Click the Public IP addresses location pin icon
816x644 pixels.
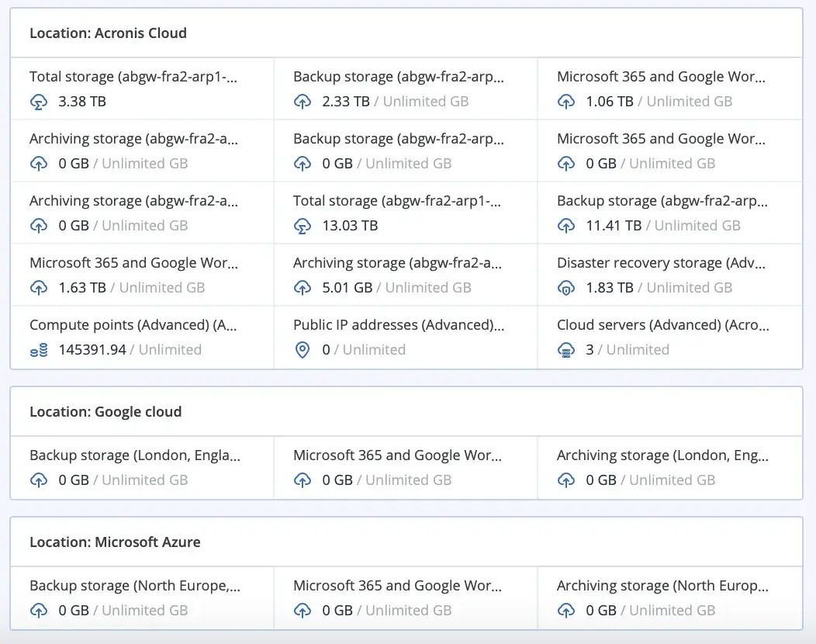[303, 350]
